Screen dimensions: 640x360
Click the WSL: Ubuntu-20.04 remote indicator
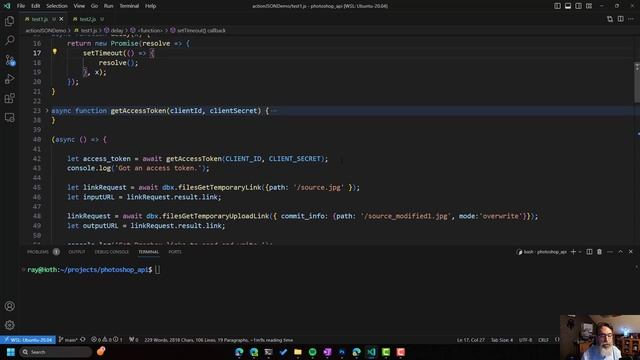[x=28, y=340]
